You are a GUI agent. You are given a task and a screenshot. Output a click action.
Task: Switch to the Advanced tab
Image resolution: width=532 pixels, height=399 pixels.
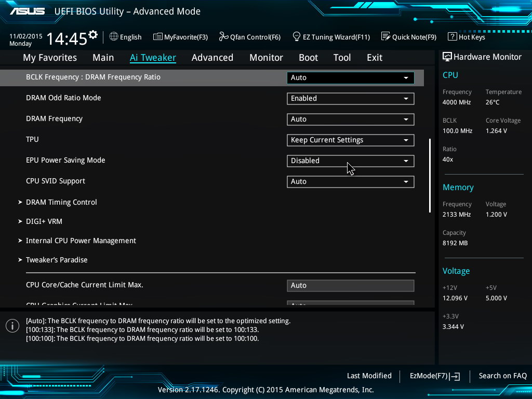[x=212, y=58]
